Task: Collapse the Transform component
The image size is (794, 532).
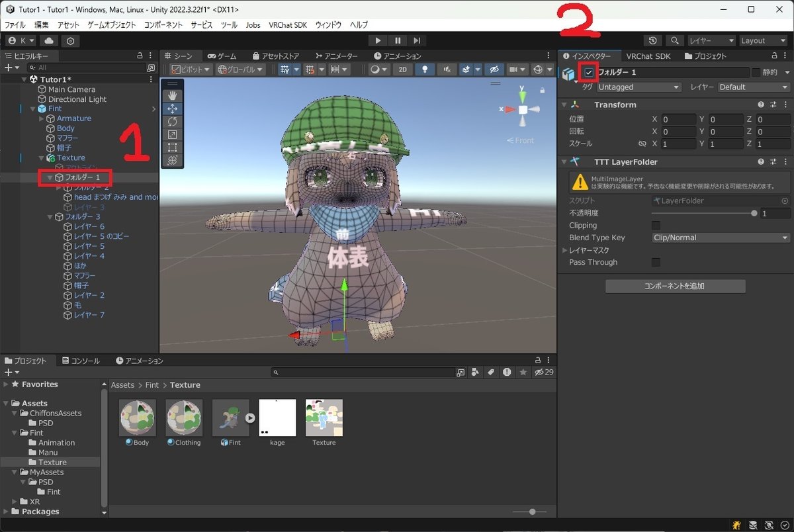Action: click(564, 105)
